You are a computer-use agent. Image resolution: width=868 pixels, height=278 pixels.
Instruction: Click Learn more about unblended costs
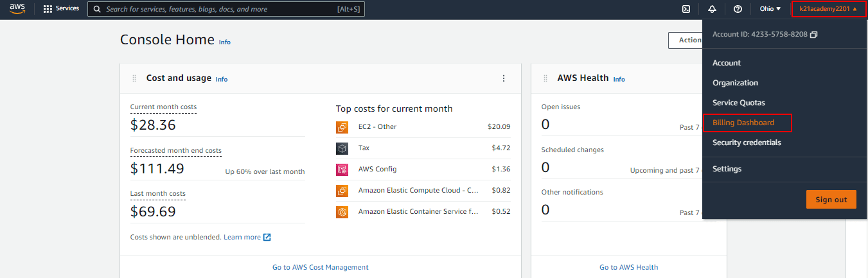(242, 237)
